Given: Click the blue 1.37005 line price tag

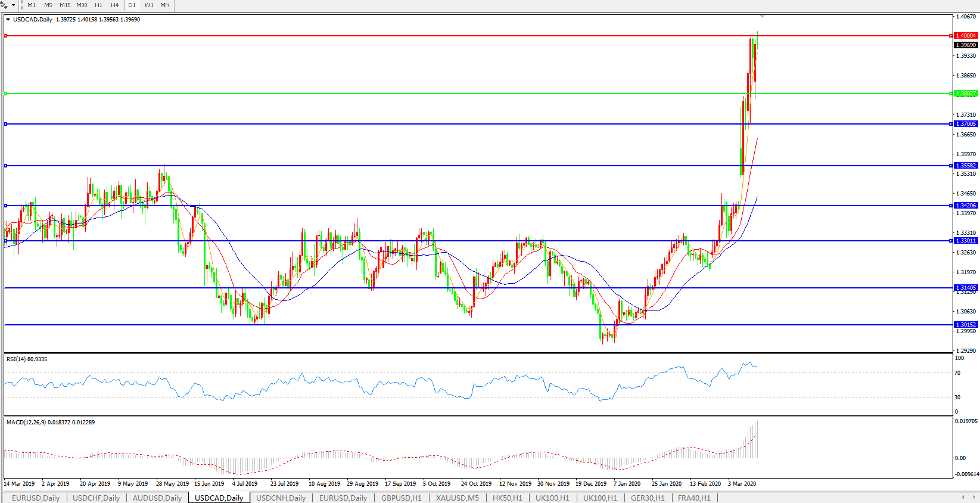Looking at the screenshot, I should 966,124.
